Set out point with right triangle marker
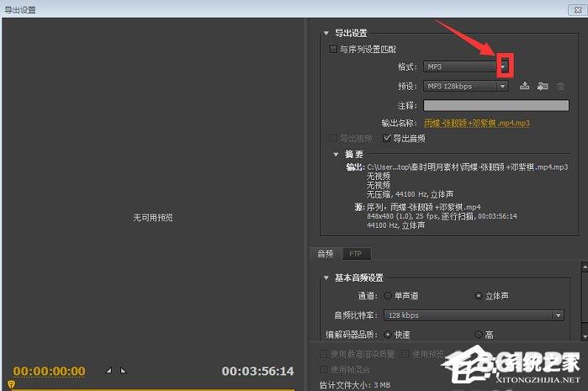The width and height of the screenshot is (588, 391). 123,370
